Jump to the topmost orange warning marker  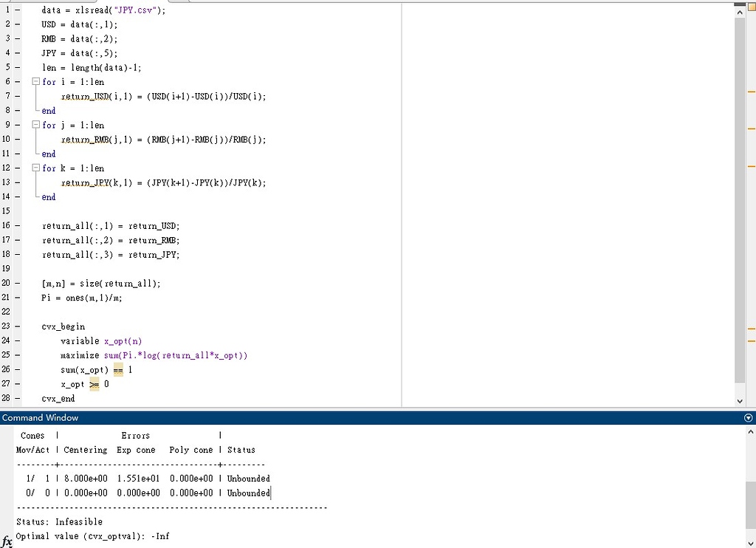click(x=751, y=91)
